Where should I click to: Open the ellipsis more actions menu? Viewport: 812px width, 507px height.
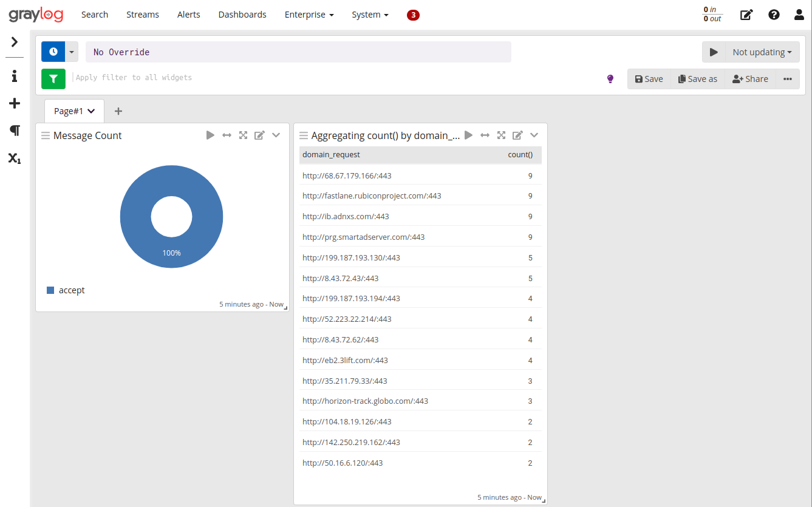(788, 79)
